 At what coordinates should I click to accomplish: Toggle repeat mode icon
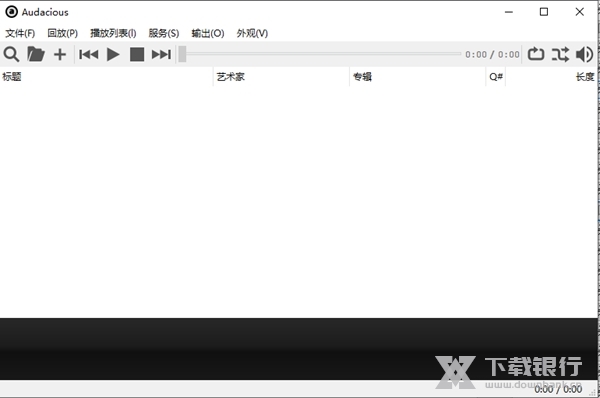click(536, 54)
